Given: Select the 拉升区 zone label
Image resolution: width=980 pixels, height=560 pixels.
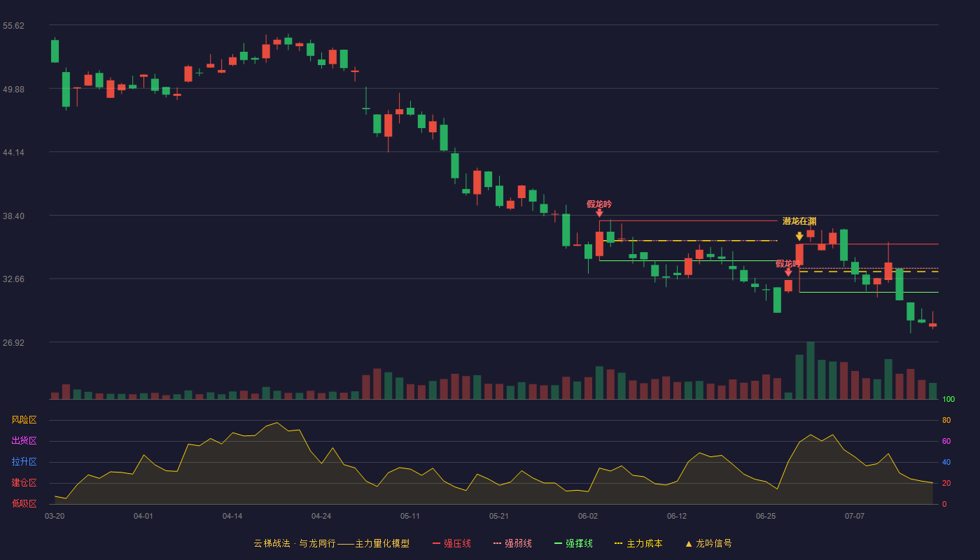Looking at the screenshot, I should (x=24, y=462).
